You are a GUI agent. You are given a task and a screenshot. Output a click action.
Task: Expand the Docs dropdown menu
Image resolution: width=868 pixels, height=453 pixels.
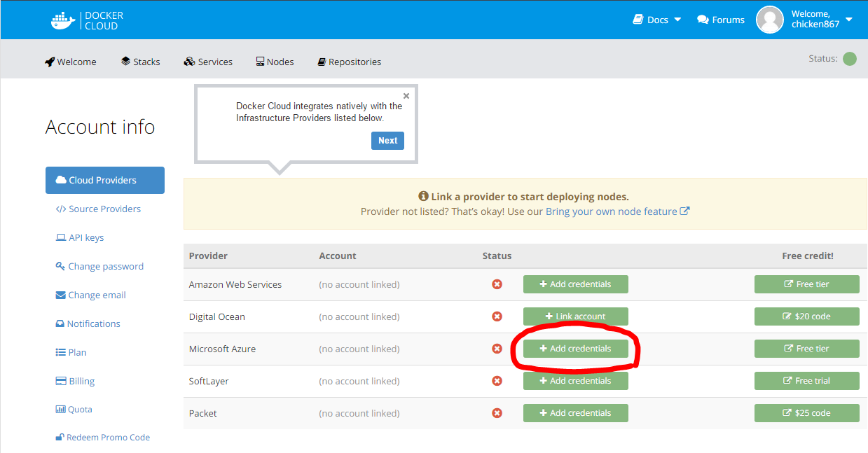(657, 20)
